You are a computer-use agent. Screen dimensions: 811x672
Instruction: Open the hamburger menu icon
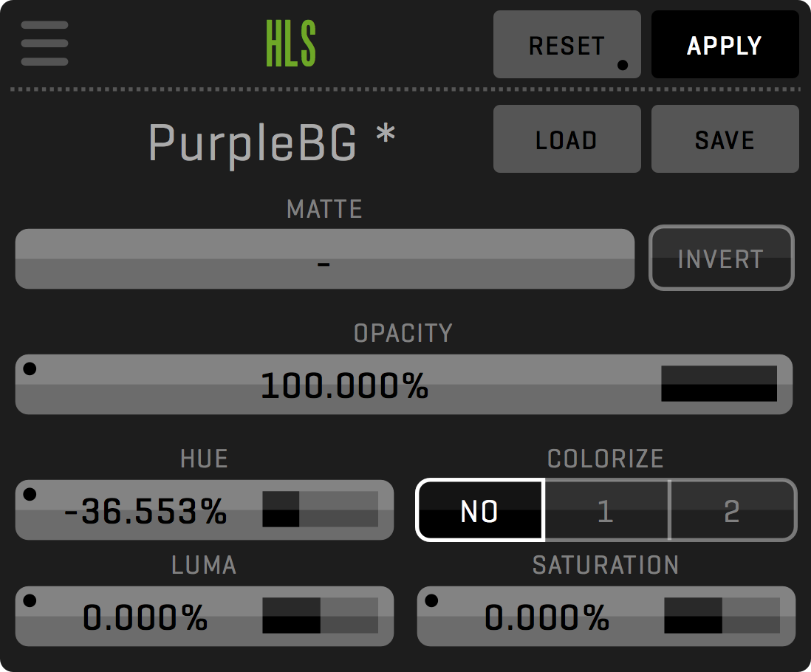tap(45, 44)
